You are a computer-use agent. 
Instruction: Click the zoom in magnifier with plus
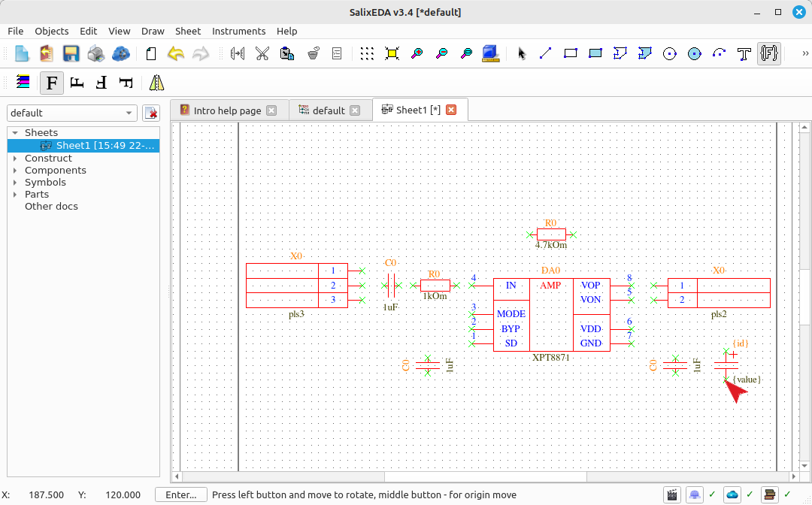[417, 53]
